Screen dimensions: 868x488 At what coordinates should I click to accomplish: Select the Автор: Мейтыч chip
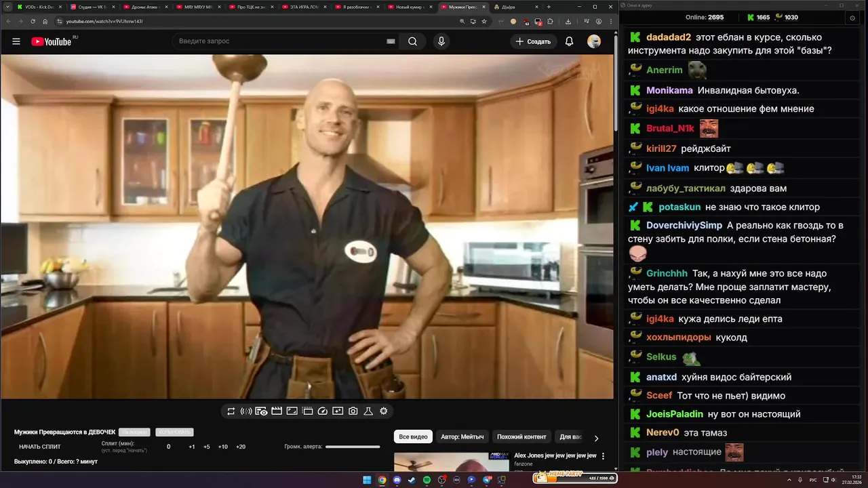click(x=462, y=436)
